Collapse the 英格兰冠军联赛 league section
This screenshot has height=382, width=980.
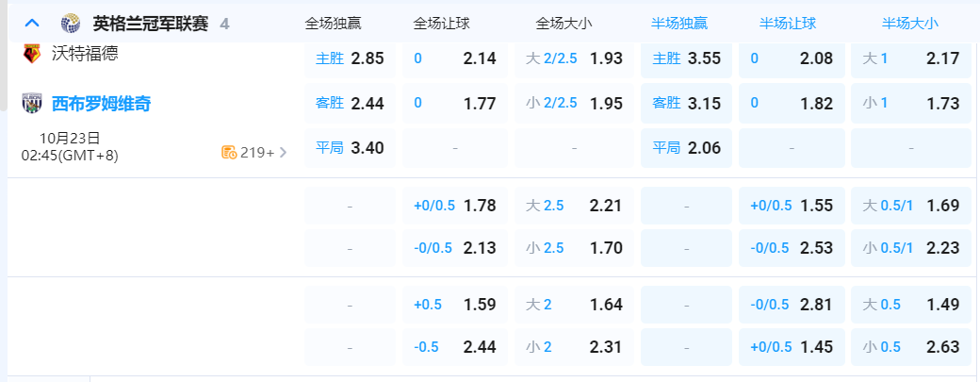pyautogui.click(x=32, y=23)
